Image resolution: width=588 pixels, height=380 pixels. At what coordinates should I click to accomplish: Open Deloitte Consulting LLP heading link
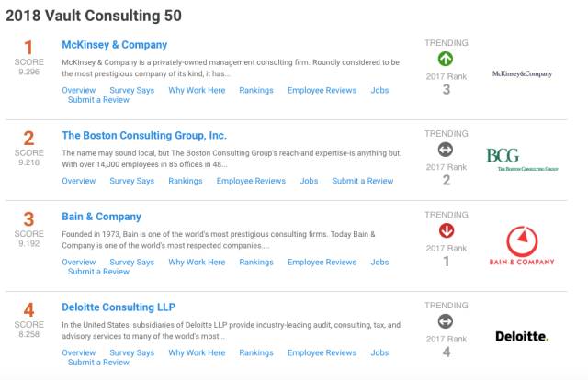118,307
